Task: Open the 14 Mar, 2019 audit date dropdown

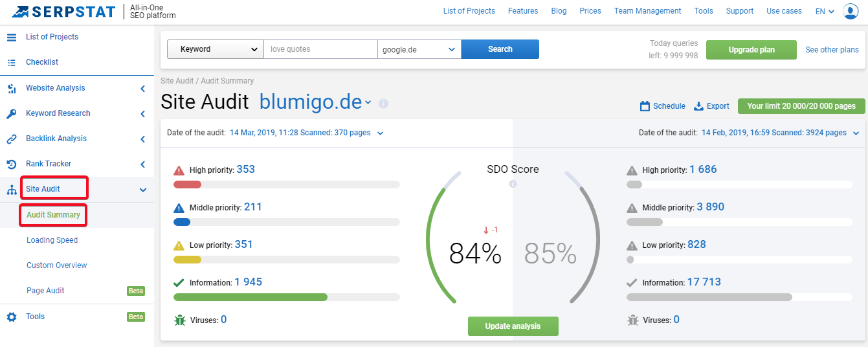Action: [x=380, y=133]
